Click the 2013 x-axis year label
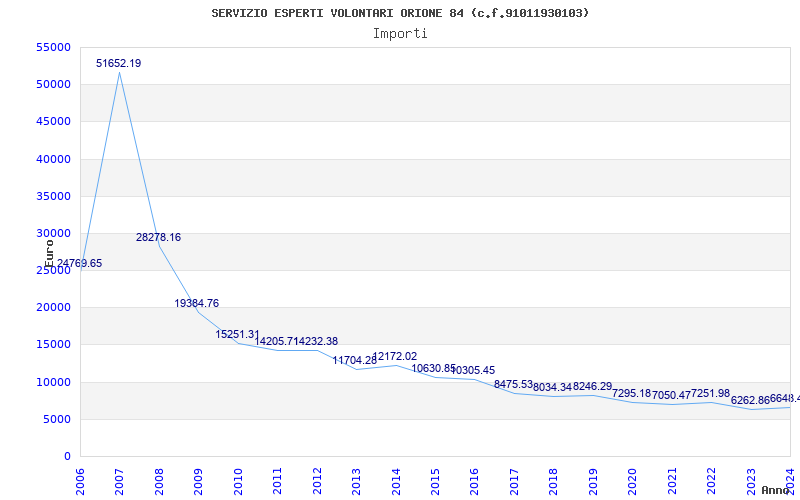The width and height of the screenshot is (800, 500). [x=356, y=481]
